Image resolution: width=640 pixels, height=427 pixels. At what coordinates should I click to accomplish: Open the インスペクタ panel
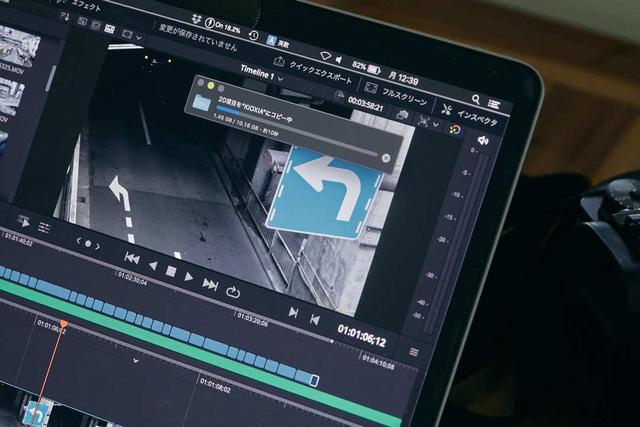(x=469, y=115)
